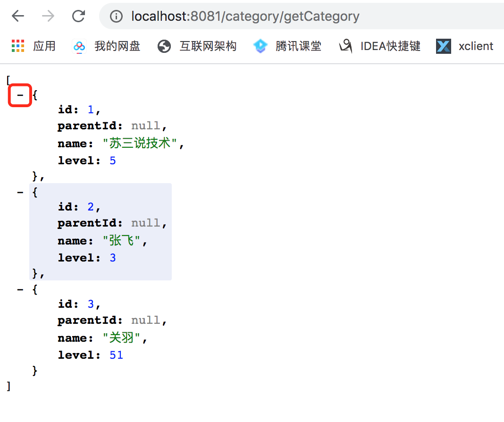The width and height of the screenshot is (504, 422).
Task: Open the 应用 apps shortcut
Action: pyautogui.click(x=44, y=46)
